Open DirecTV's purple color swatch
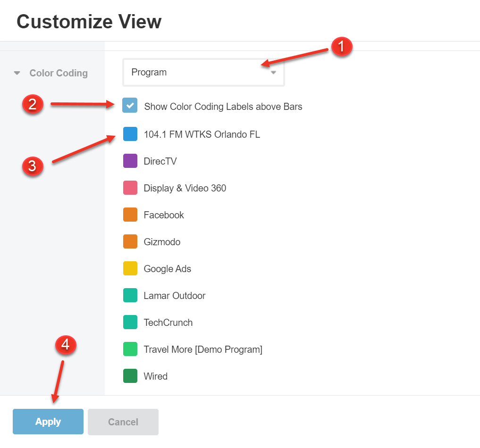 click(130, 161)
